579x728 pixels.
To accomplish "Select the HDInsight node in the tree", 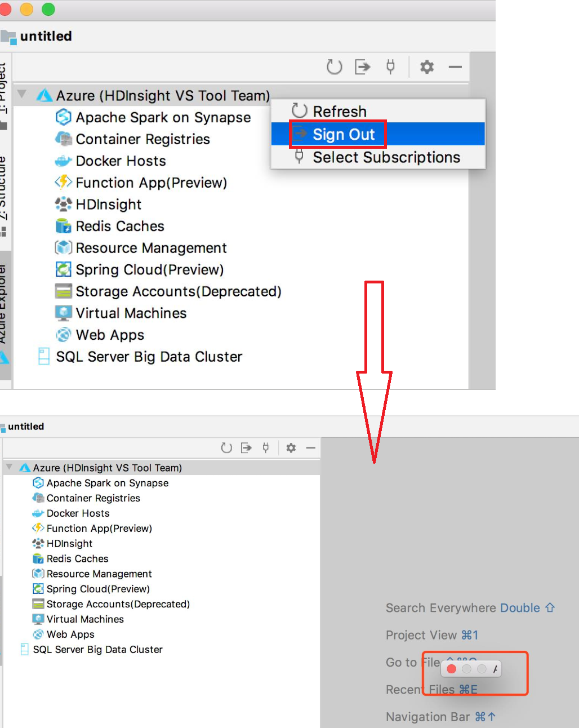I will pos(108,204).
